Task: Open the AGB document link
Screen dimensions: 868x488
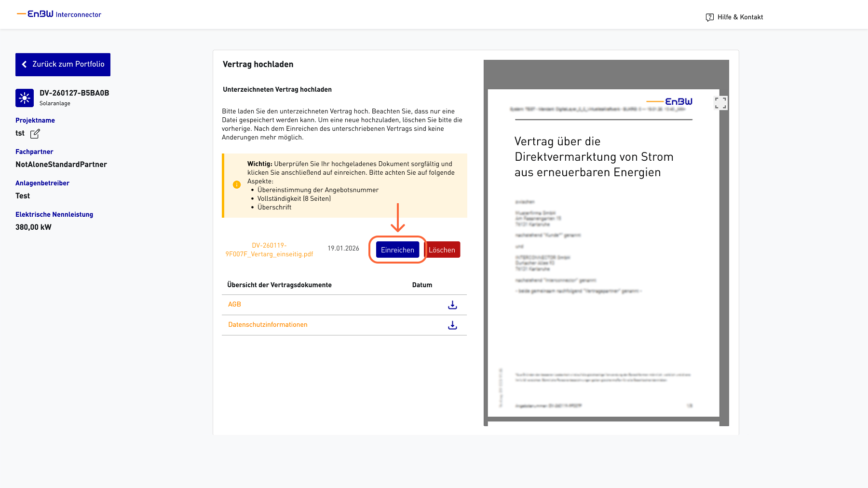Action: click(234, 304)
